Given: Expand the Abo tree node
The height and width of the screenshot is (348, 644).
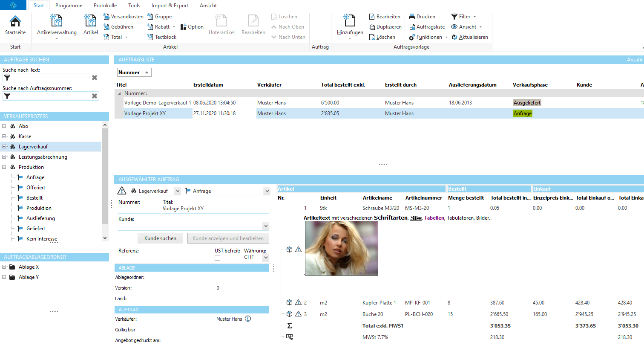Looking at the screenshot, I should coord(4,126).
